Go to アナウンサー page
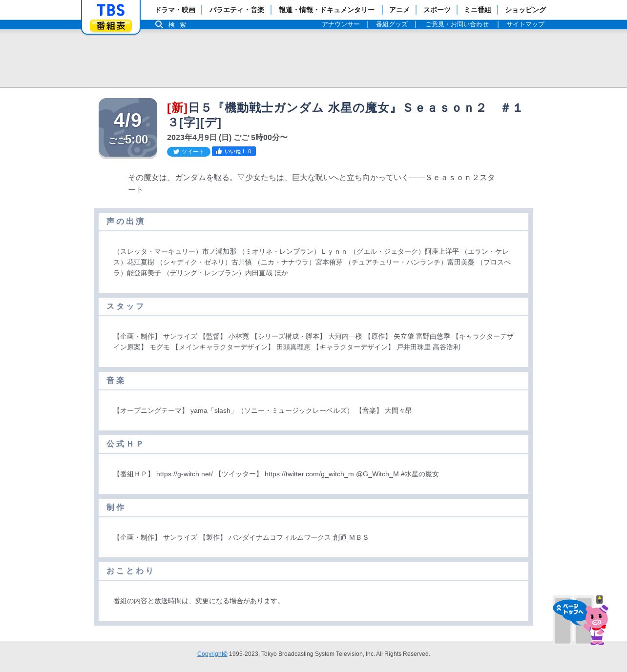Screen dimensions: 627x672 tap(341, 24)
